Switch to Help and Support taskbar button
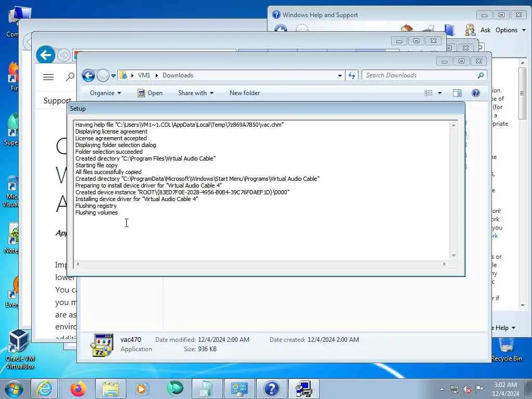Viewport: 532px width, 399px height. click(x=271, y=389)
